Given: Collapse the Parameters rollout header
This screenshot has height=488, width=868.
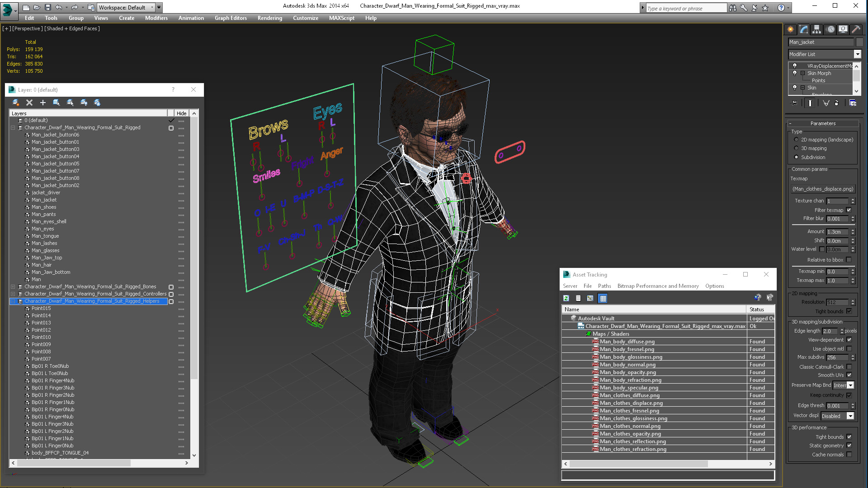Looking at the screenshot, I should (x=823, y=123).
